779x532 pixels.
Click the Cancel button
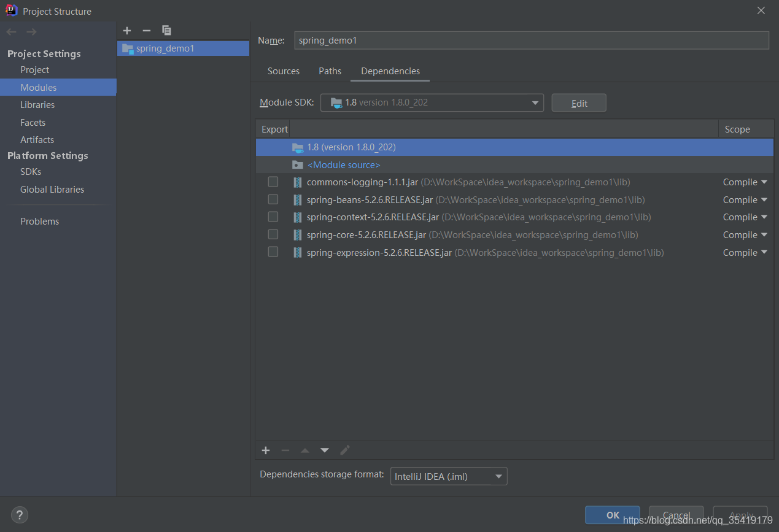point(676,515)
